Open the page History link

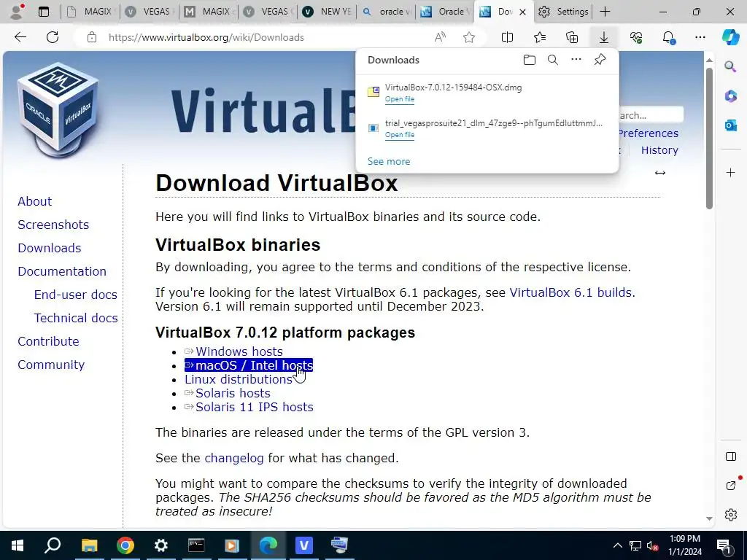(x=659, y=150)
